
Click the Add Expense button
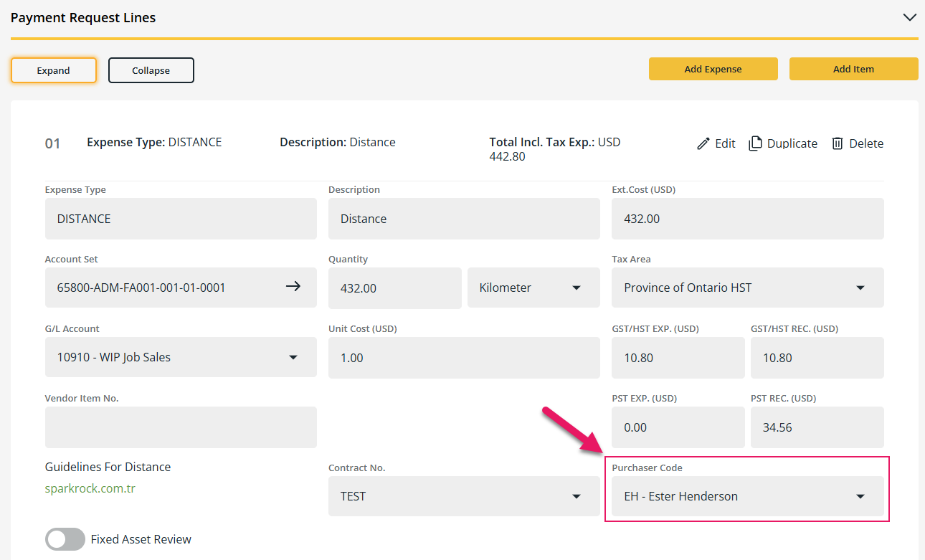(x=713, y=69)
